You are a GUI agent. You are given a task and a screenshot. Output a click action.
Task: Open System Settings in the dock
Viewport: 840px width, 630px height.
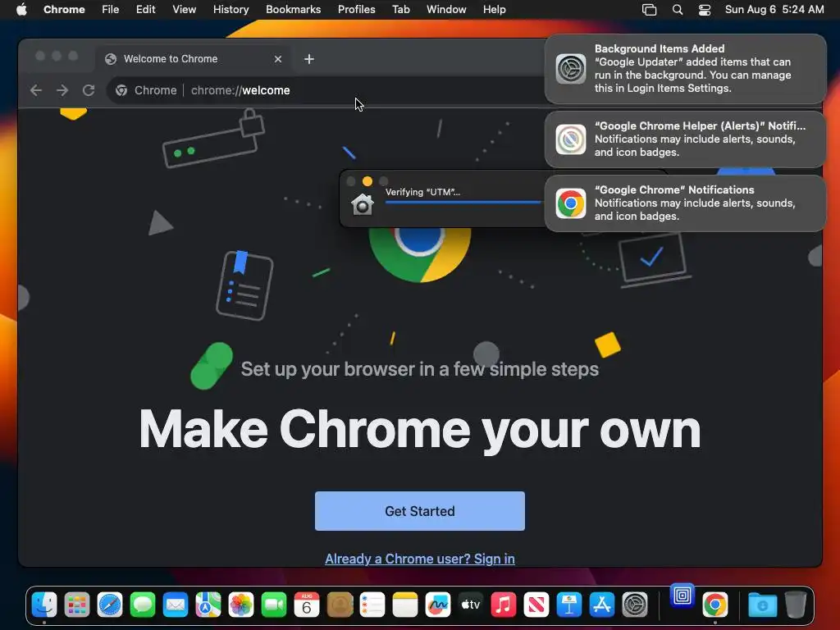tap(635, 605)
